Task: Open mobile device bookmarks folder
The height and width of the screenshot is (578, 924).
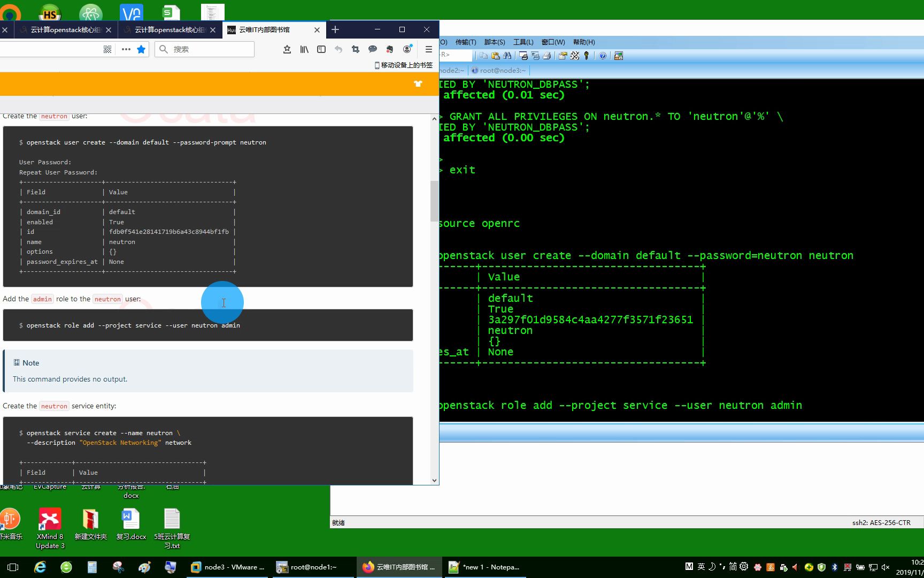Action: pos(404,65)
